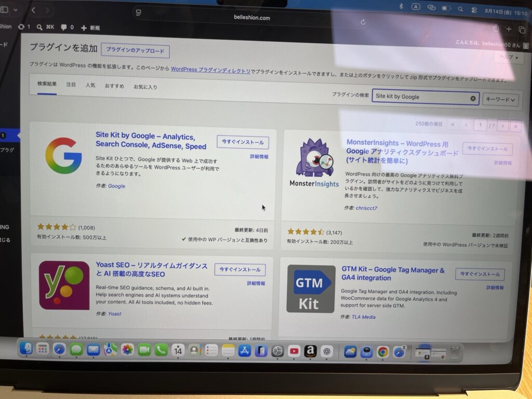Image resolution: width=532 pixels, height=399 pixels.
Task: Install Yoast SEO plugin now
Action: point(240,270)
